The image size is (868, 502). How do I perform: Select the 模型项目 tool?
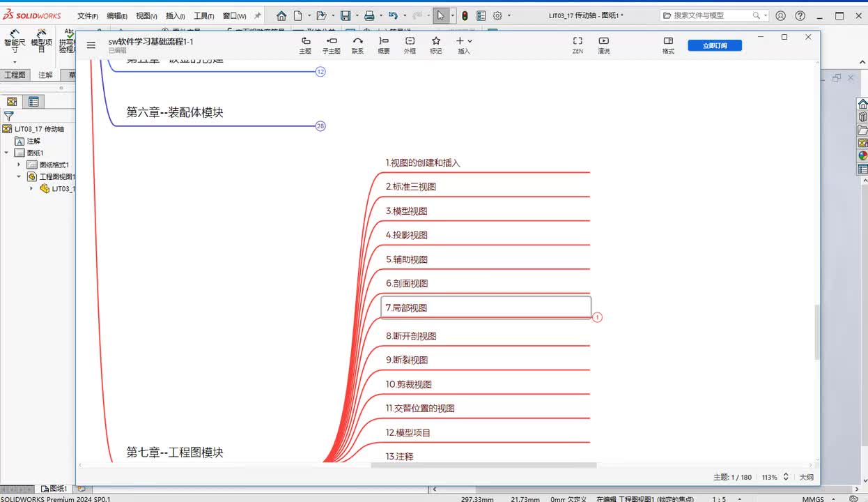[42, 42]
